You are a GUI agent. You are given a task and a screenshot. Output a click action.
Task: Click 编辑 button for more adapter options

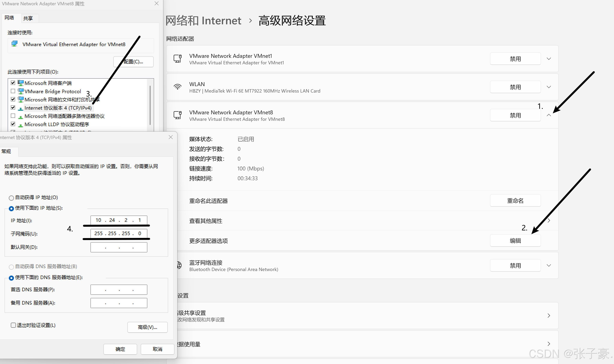point(515,241)
